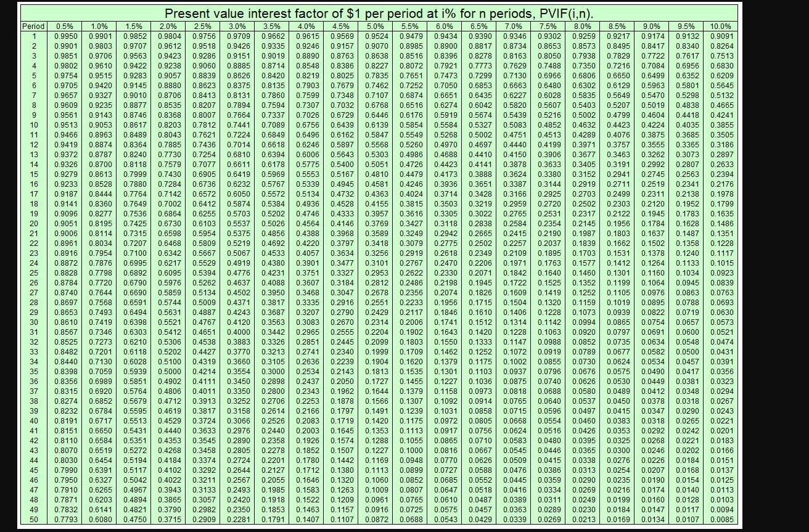
Task: Click the 9.5% column header
Action: tap(688, 27)
